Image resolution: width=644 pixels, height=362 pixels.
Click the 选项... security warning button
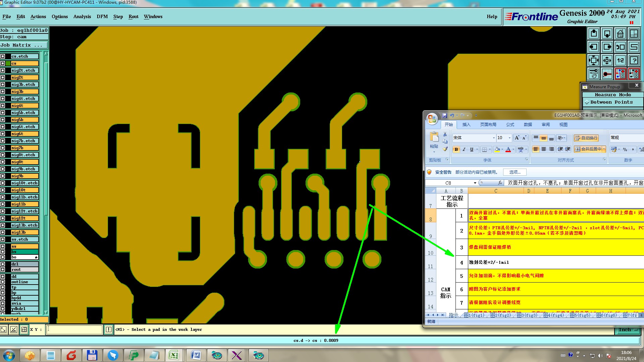(515, 172)
